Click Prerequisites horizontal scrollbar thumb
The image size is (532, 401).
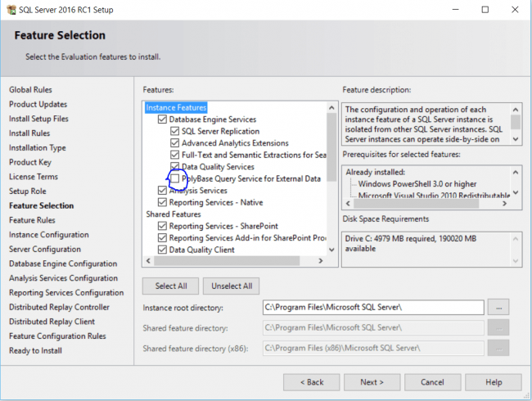tap(416, 204)
